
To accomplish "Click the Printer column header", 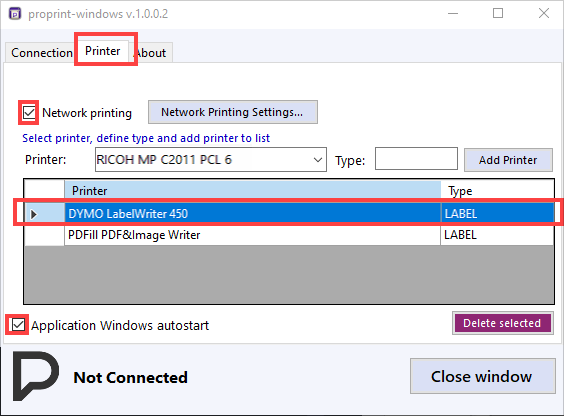I will pyautogui.click(x=253, y=191).
